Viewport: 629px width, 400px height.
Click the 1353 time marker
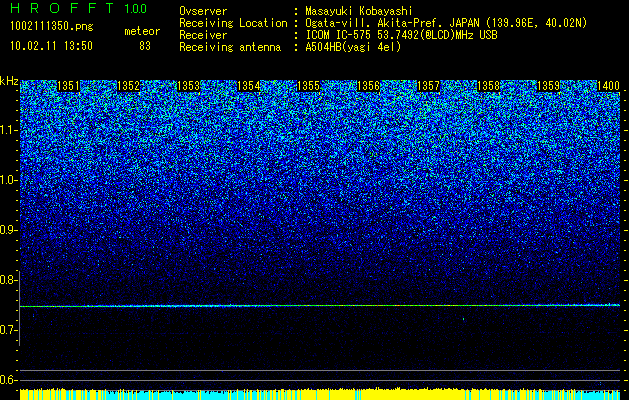click(189, 86)
